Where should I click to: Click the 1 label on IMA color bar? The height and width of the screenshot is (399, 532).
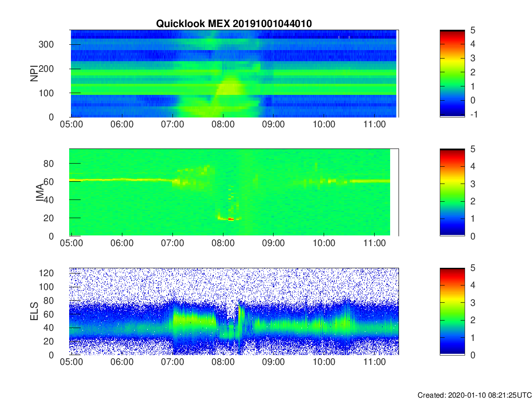(x=472, y=219)
